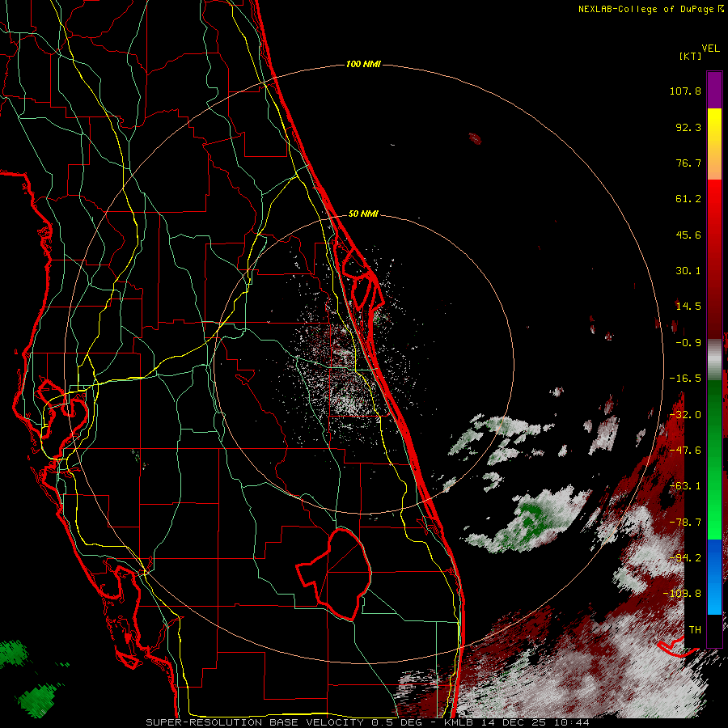Click the Super-Resolution Base Velocity caption text
The width and height of the screenshot is (728, 728).
tap(368, 722)
